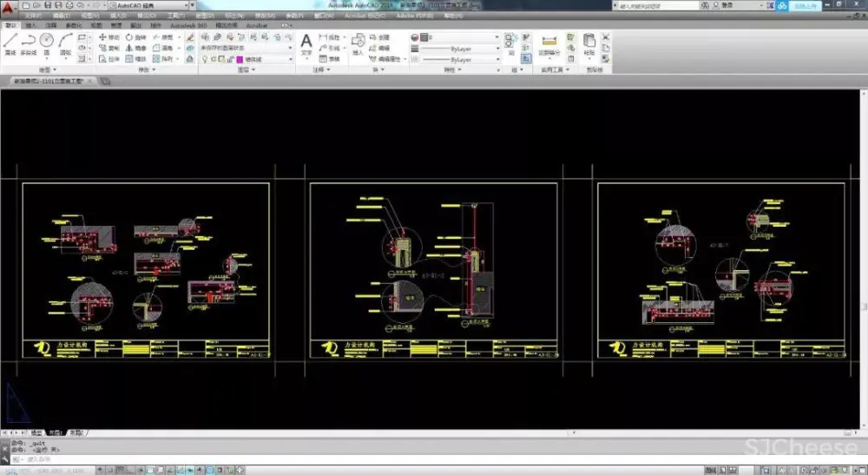The height and width of the screenshot is (475, 868).
Task: Expand the ByLayer linetype dropdown
Action: [x=460, y=49]
